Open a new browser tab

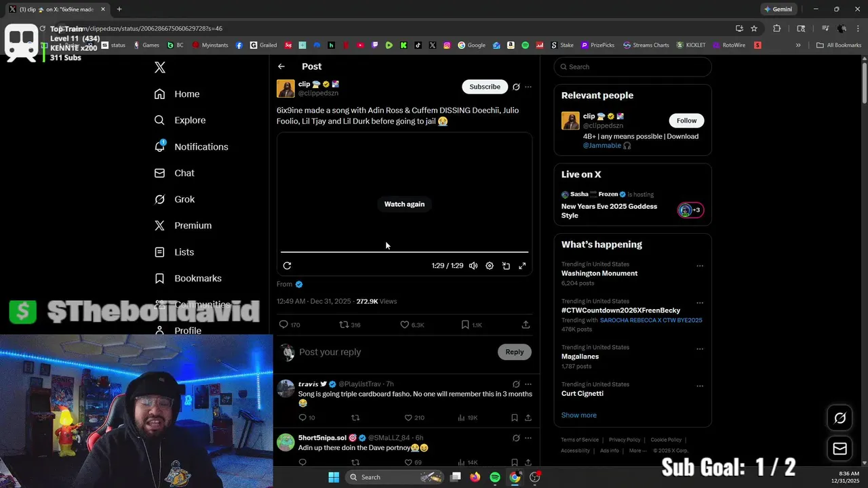click(119, 9)
